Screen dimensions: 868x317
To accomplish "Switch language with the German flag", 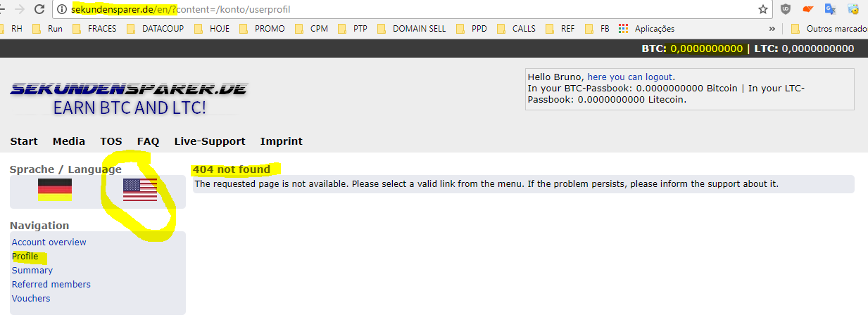I will [x=55, y=190].
